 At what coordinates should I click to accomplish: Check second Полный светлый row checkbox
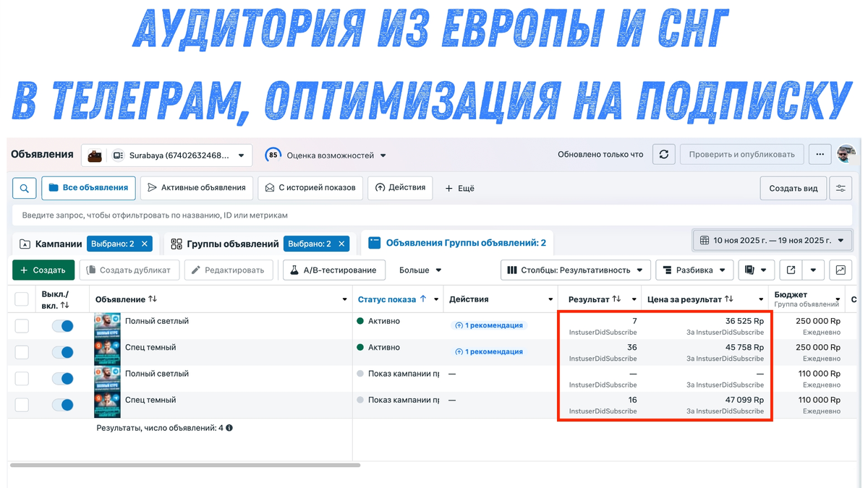point(22,378)
